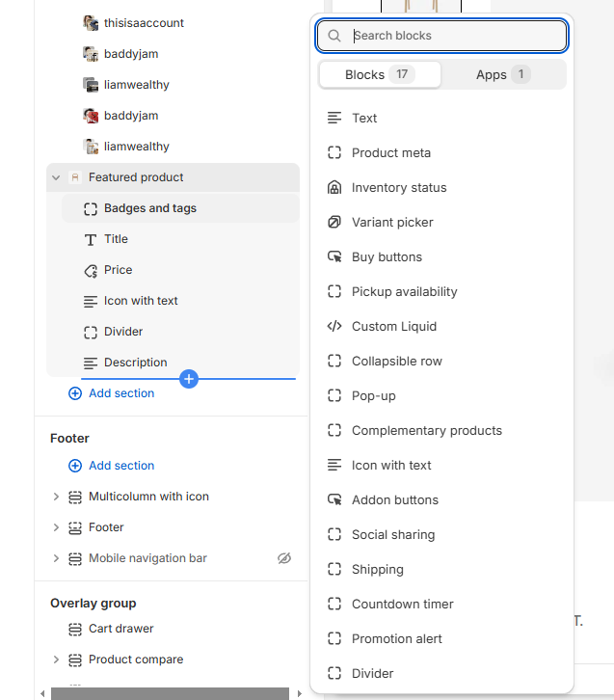614x700 pixels.
Task: Select the Custom Liquid block
Action: (x=441, y=326)
